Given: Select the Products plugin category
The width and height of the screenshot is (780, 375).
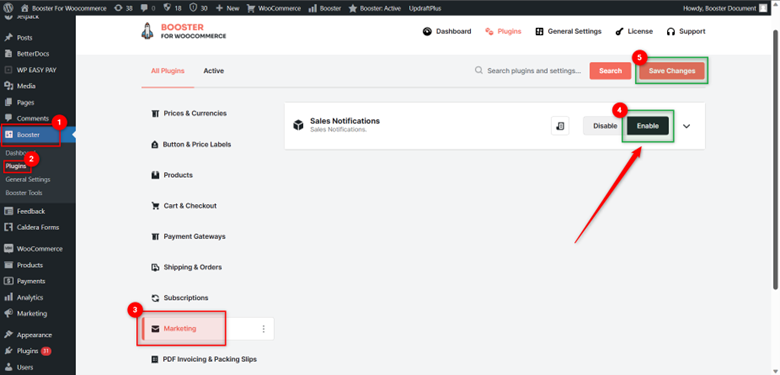Looking at the screenshot, I should pos(172,175).
